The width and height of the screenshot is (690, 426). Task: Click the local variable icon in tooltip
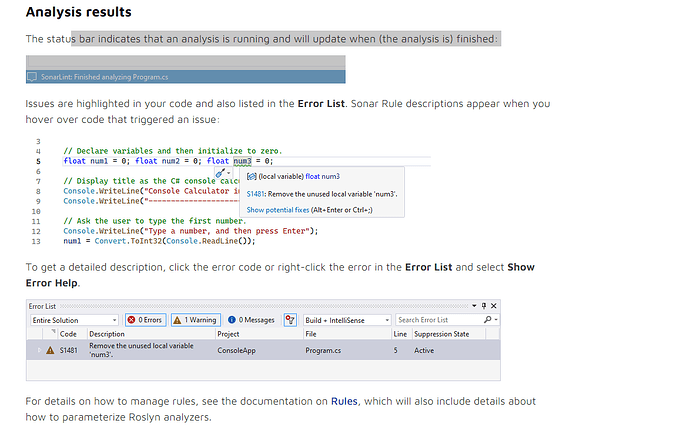tap(250, 176)
